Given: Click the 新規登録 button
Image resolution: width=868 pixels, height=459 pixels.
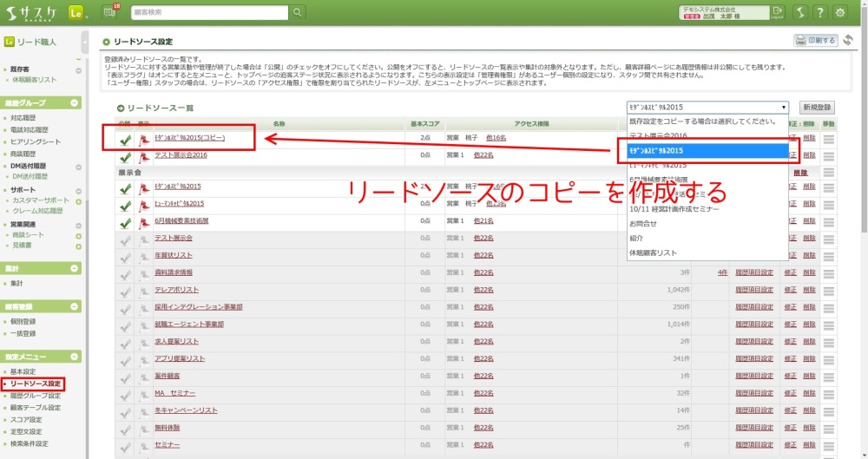Looking at the screenshot, I should pos(818,108).
